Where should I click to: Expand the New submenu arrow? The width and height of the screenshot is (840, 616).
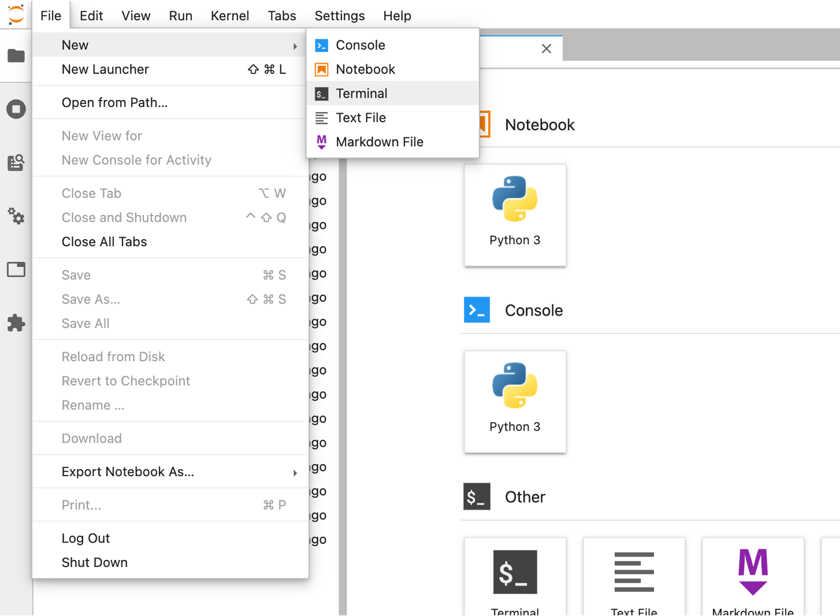coord(295,46)
